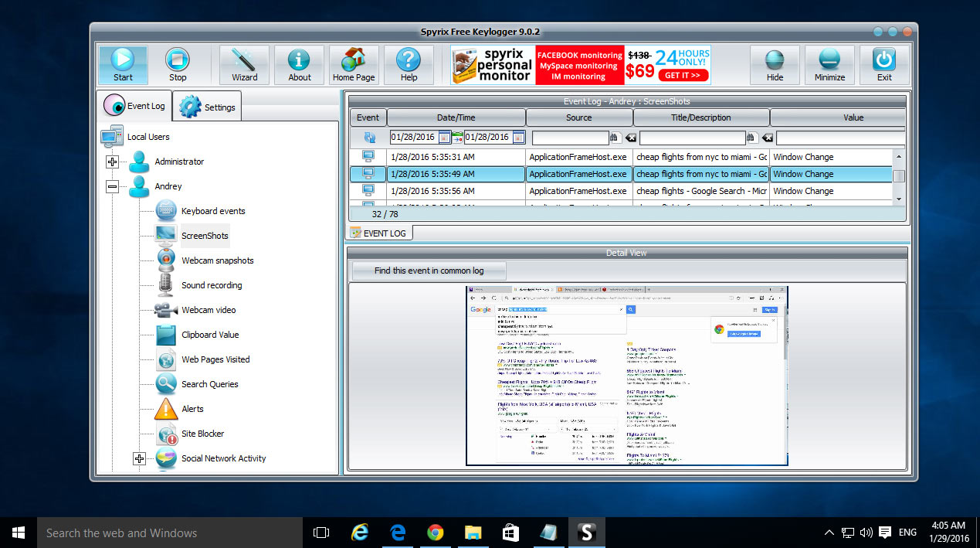Click the Title/Description filter text field
The height and width of the screenshot is (548, 980).
point(692,138)
